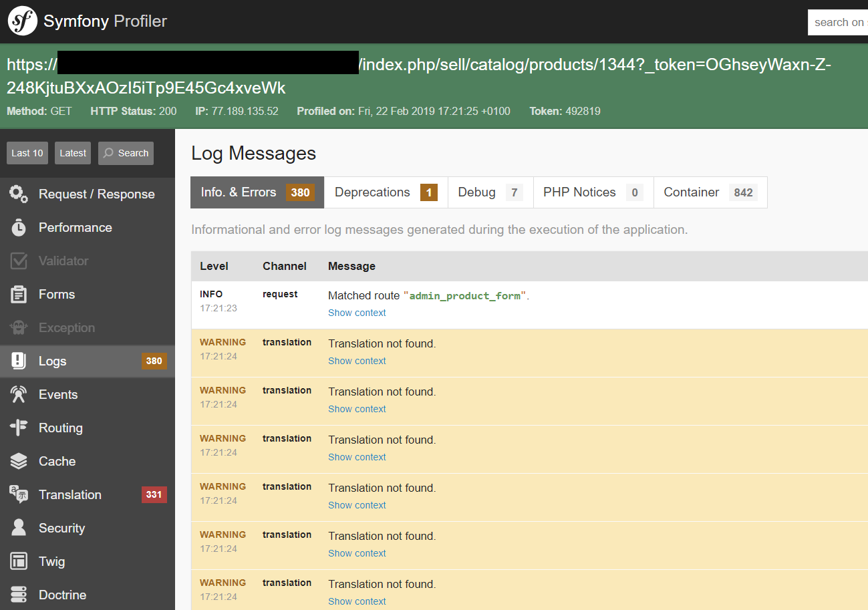The image size is (868, 610).
Task: Open the Cache panel
Action: point(88,462)
